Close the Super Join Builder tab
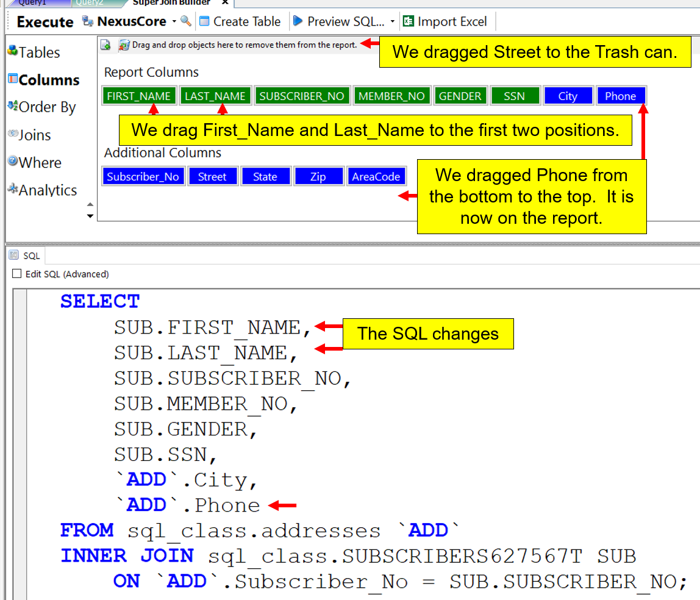This screenshot has width=700, height=600. [225, 2]
